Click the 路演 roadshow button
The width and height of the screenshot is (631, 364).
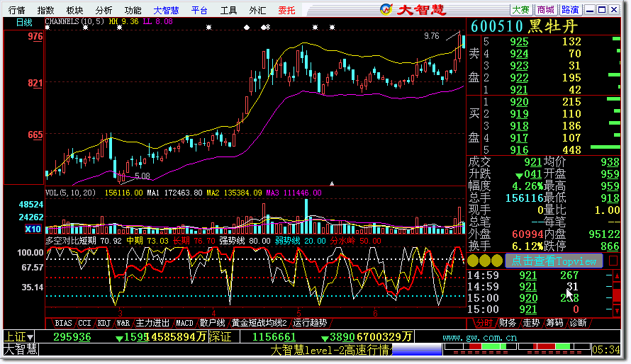[570, 10]
